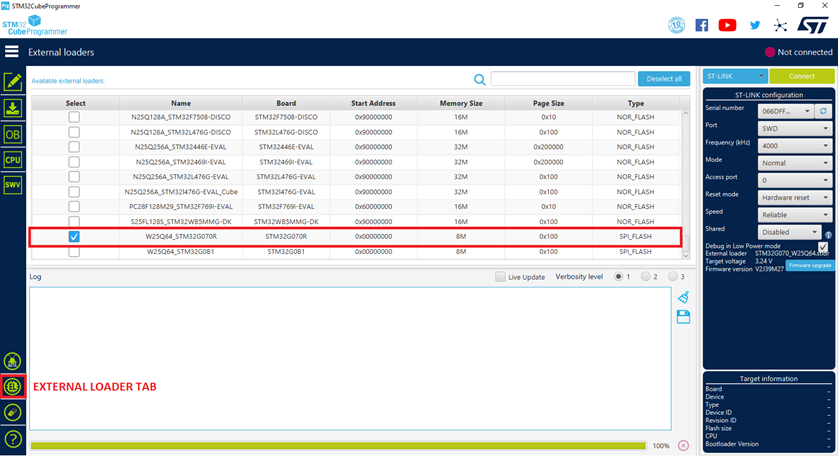Screen dimensions: 838x456
Task: Click the Shared info icon
Action: [x=828, y=235]
